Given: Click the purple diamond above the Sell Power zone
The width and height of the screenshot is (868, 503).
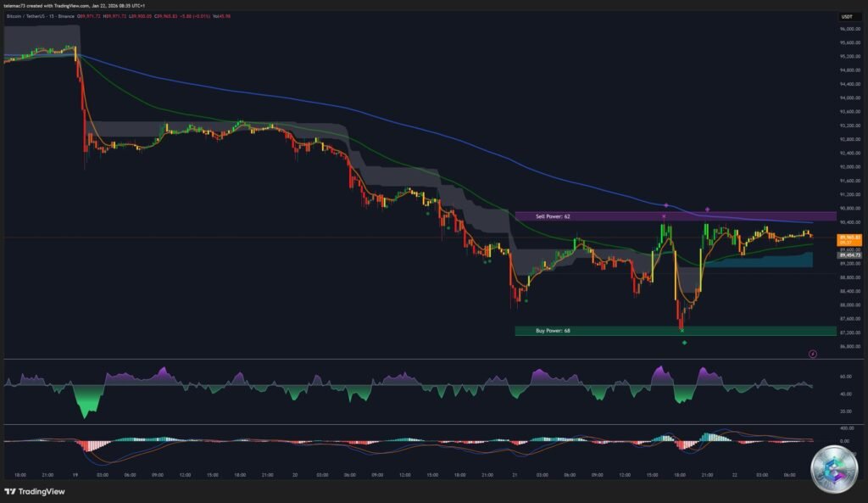Looking at the screenshot, I should pos(707,209).
